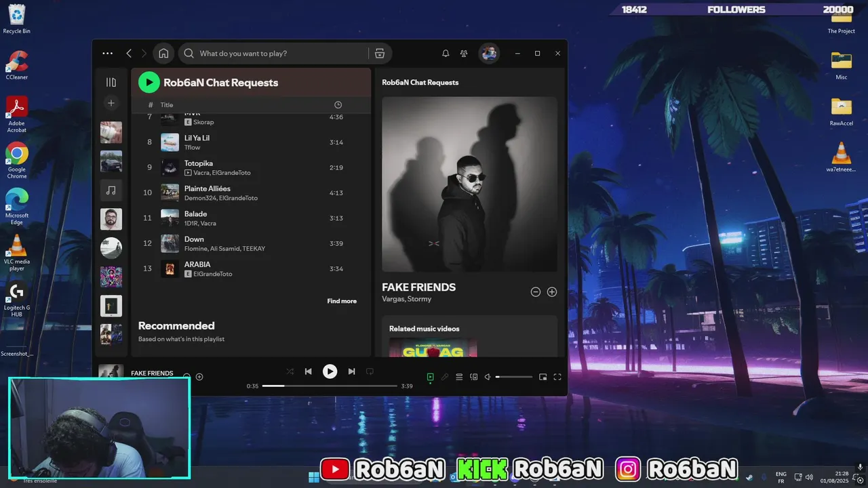The height and width of the screenshot is (488, 868).
Task: Skip to next track
Action: pos(351,371)
